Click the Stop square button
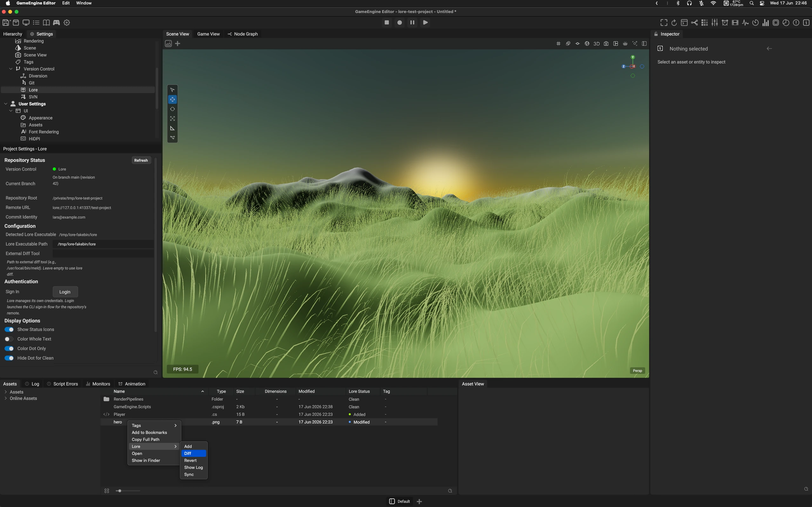The width and height of the screenshot is (812, 507). [387, 23]
